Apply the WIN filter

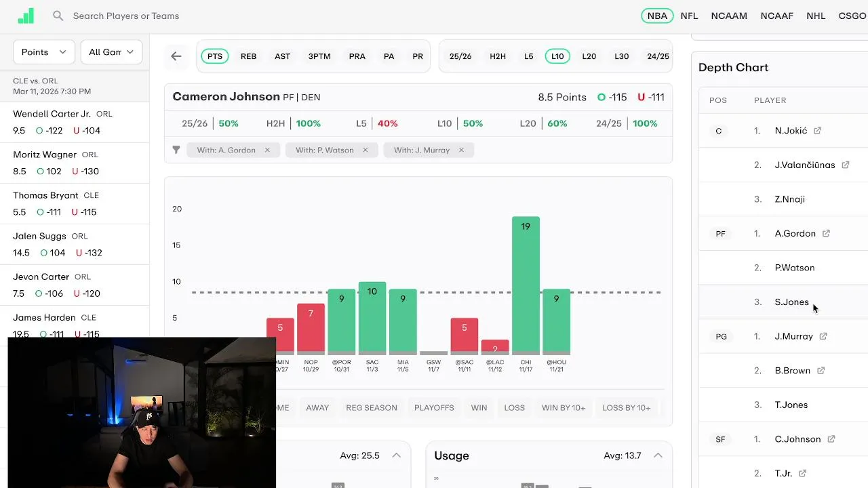[x=479, y=407]
